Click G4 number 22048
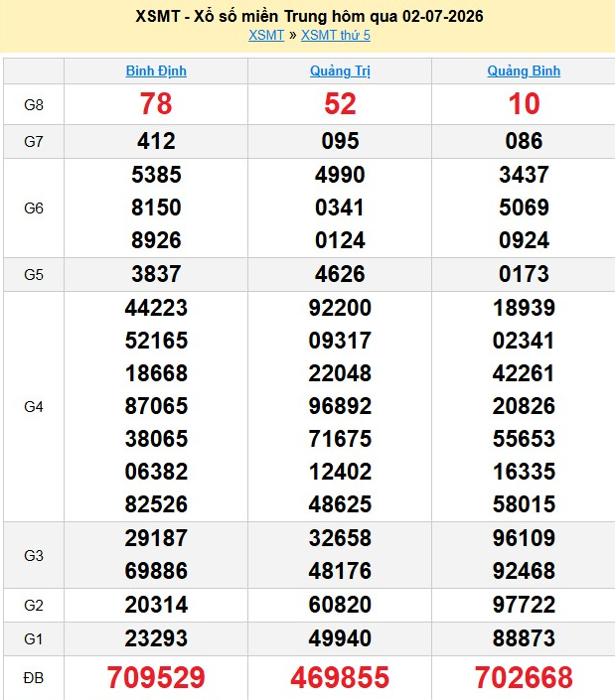 click(x=340, y=373)
